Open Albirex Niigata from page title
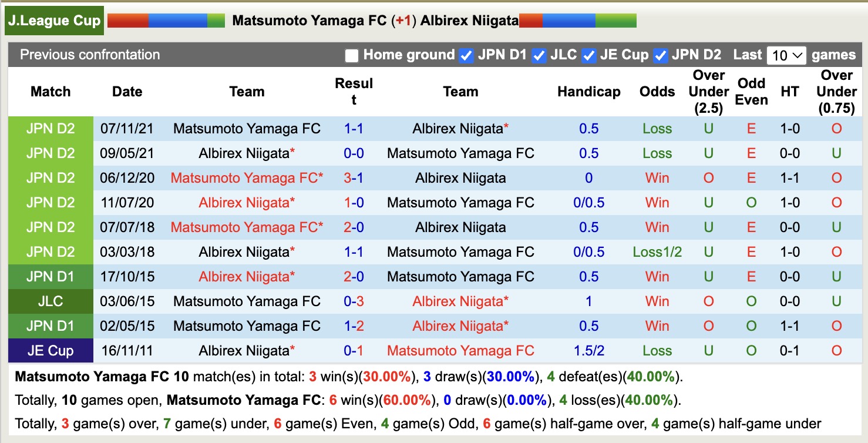The image size is (868, 443). pos(467,19)
